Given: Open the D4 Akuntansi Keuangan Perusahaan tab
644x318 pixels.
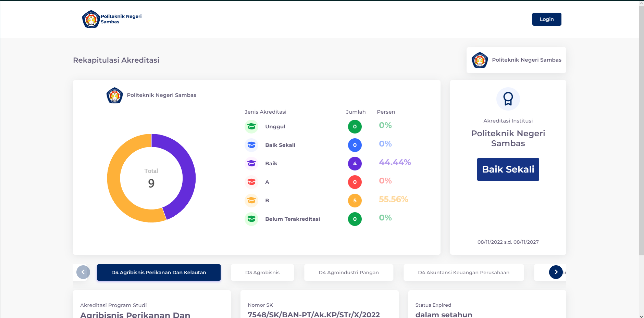Looking at the screenshot, I should click(463, 272).
